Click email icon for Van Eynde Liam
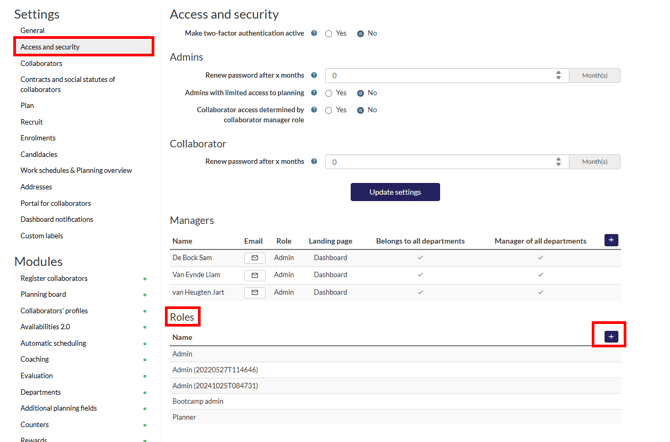 pyautogui.click(x=254, y=275)
